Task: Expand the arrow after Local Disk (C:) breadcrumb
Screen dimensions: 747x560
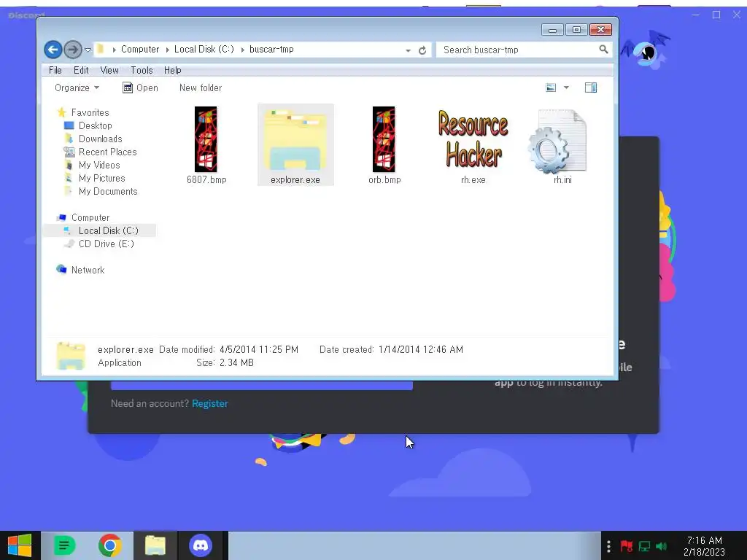Action: click(242, 50)
